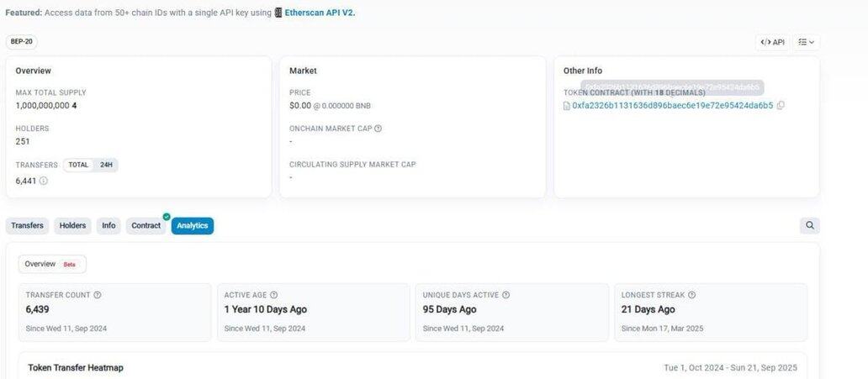Image resolution: width=868 pixels, height=379 pixels.
Task: Click the search magnifier icon
Action: pos(809,225)
